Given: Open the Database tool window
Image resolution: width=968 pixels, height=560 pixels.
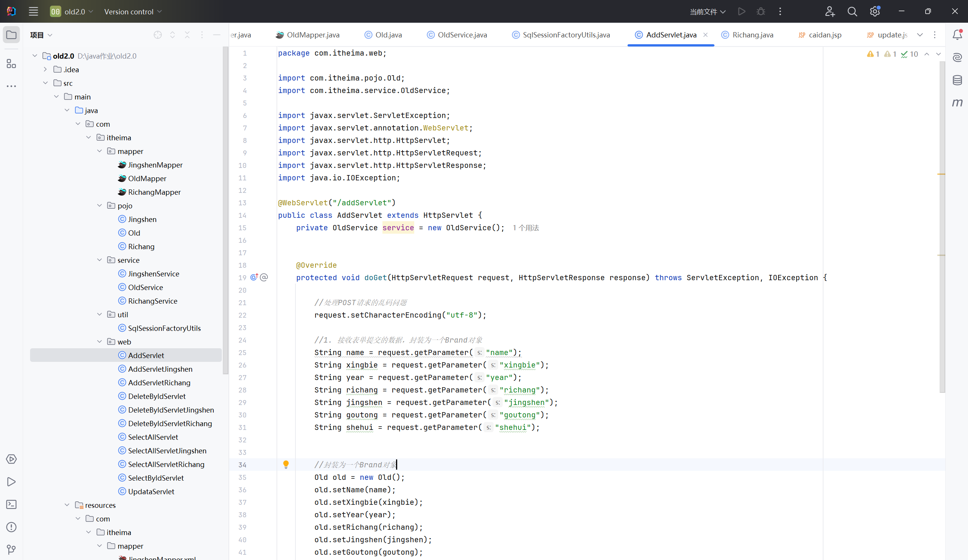Looking at the screenshot, I should coord(957,80).
